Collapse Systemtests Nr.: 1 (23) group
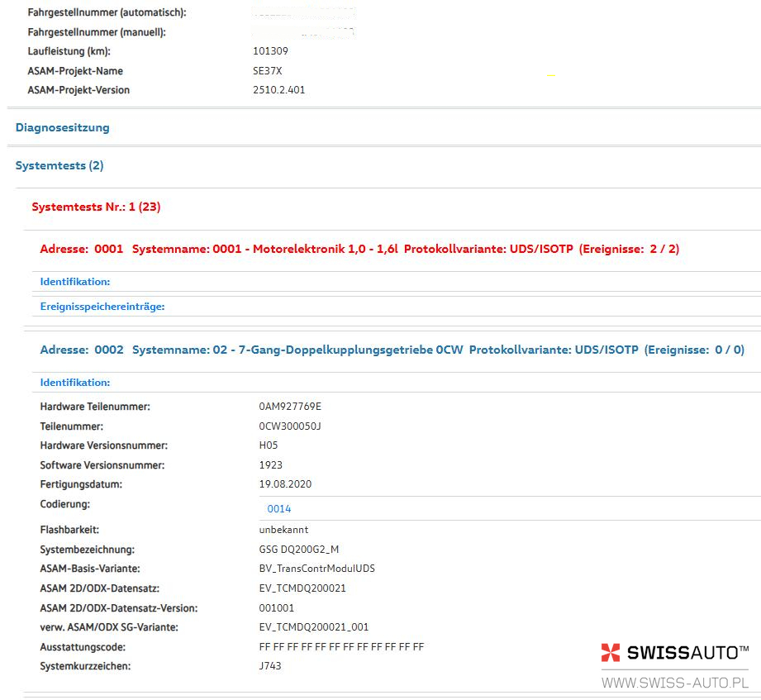The height and width of the screenshot is (700, 761). 96,207
